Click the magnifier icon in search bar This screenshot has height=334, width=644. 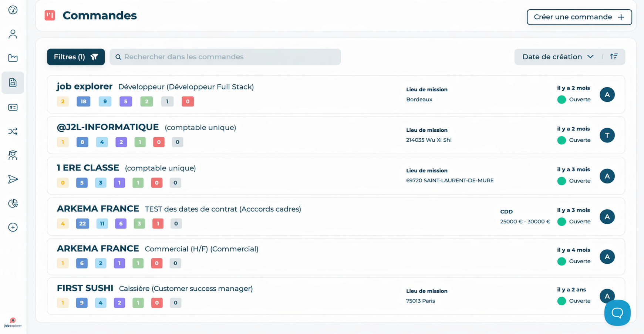118,57
